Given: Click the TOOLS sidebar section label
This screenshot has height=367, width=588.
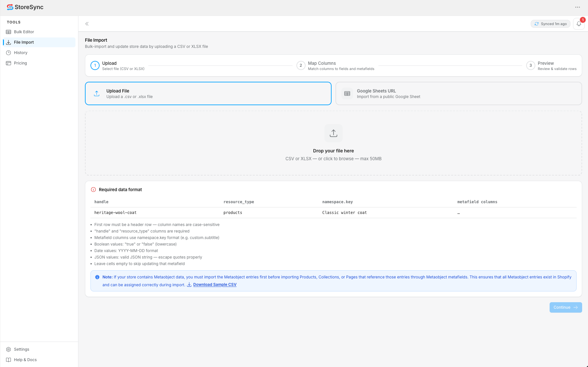Looking at the screenshot, I should click(14, 22).
